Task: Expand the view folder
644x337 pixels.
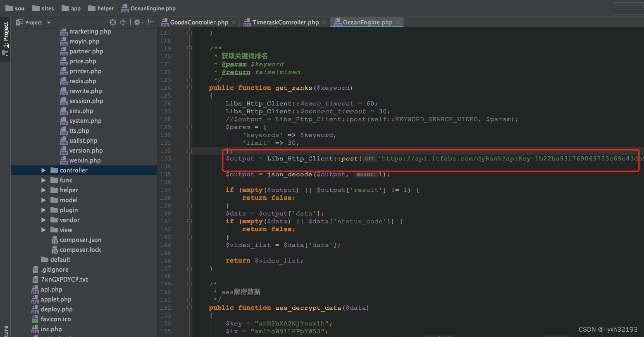Action: (43, 230)
